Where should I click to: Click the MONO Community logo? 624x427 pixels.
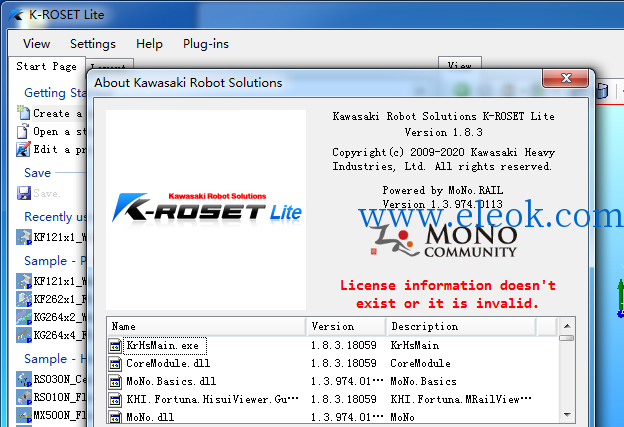pyautogui.click(x=444, y=240)
